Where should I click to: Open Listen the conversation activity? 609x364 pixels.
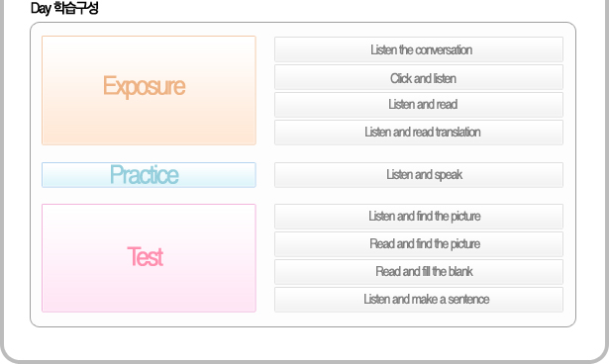419,49
